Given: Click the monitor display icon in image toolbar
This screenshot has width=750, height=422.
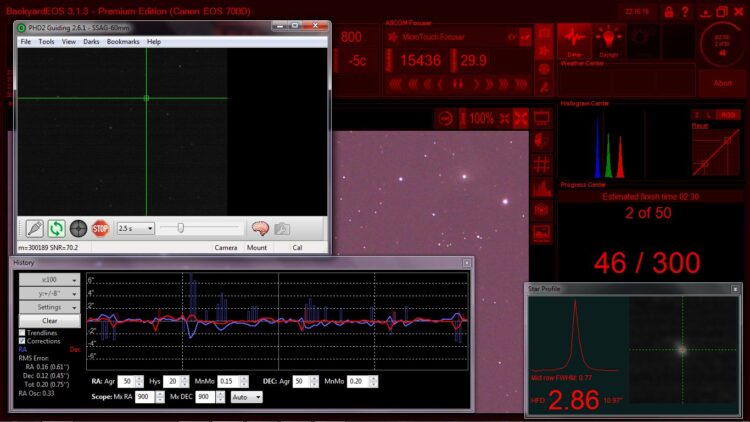Looking at the screenshot, I should point(541,118).
